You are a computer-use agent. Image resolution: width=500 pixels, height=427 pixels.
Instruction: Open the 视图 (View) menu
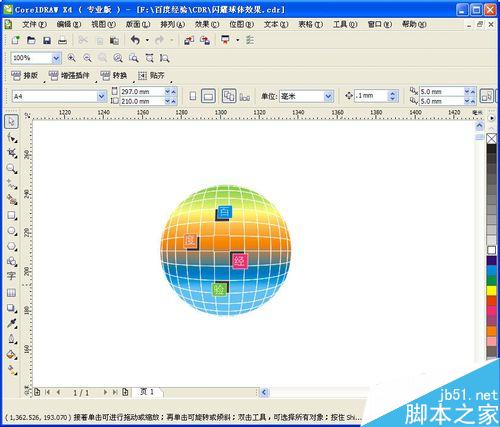[104, 24]
